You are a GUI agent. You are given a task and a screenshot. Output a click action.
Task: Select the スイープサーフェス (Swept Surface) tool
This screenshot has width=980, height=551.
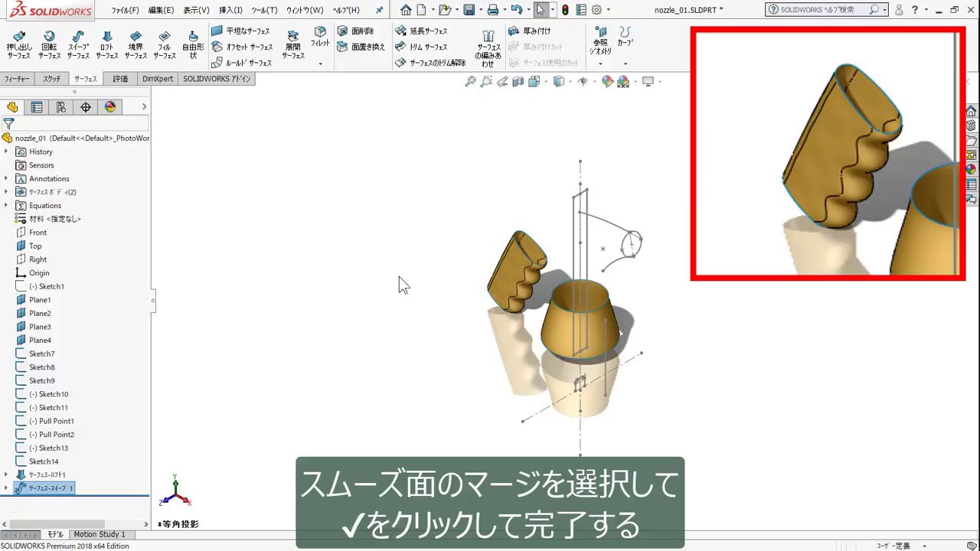coord(78,45)
